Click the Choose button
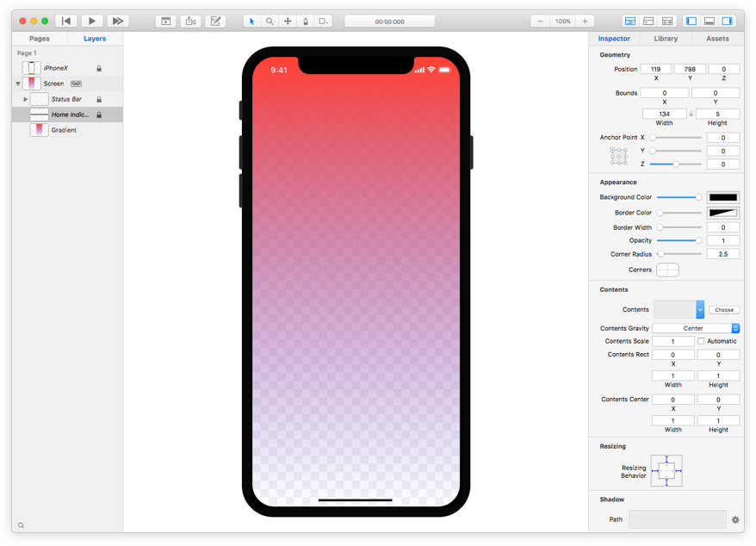The width and height of the screenshot is (756, 546). point(723,310)
